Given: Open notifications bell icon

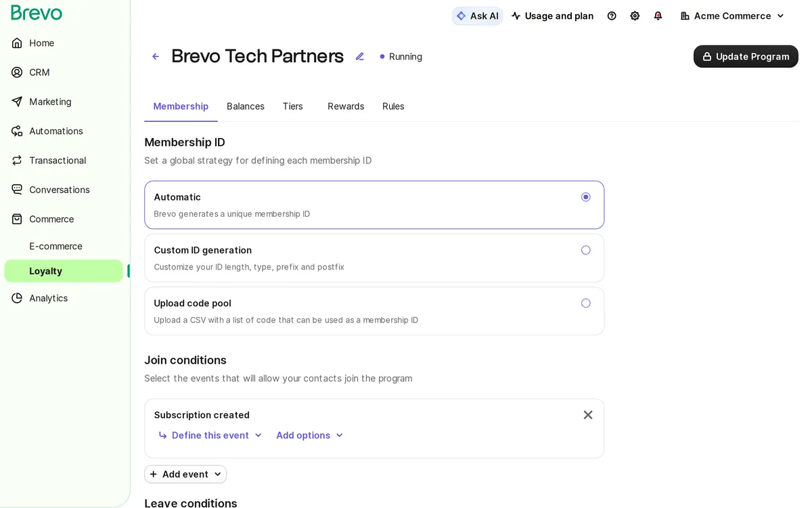Looking at the screenshot, I should [658, 16].
